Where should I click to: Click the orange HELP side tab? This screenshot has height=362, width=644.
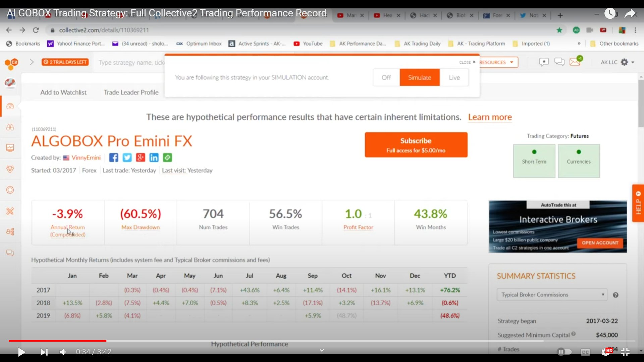click(638, 203)
